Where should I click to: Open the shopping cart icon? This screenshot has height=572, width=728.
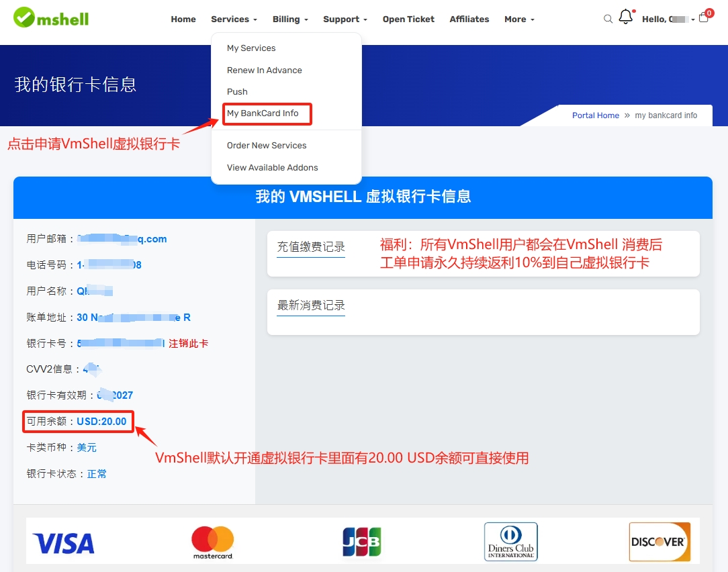[704, 18]
